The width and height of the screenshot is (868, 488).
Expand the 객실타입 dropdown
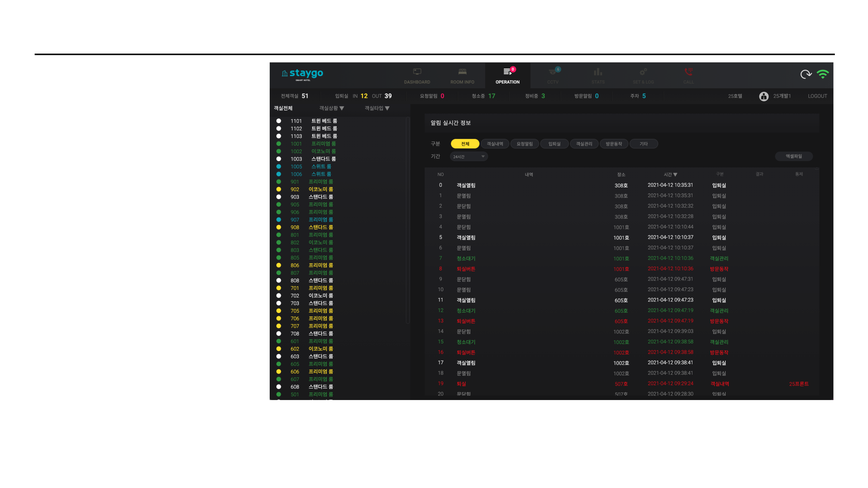pos(377,108)
